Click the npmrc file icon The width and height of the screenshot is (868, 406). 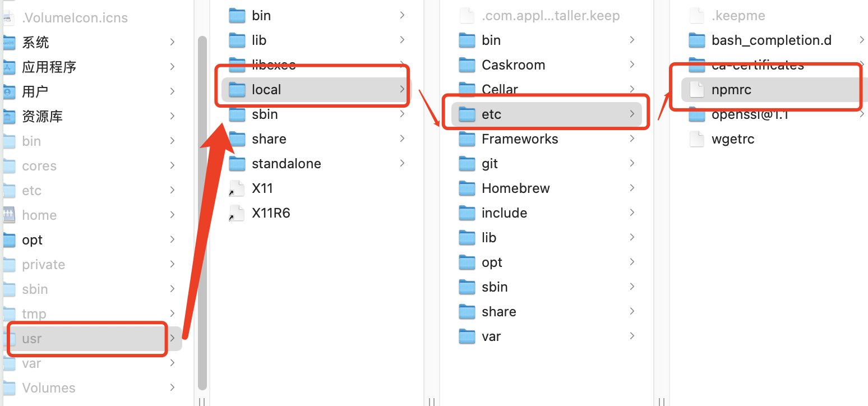[696, 89]
